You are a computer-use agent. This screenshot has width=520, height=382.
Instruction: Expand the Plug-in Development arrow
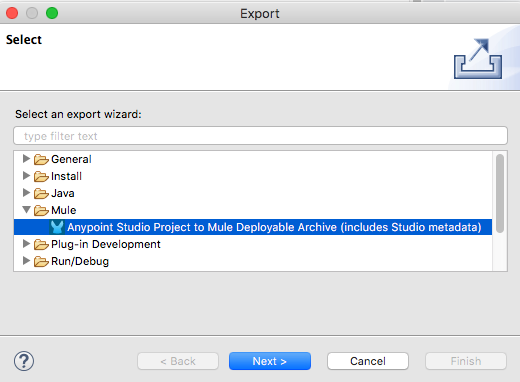[x=26, y=244]
